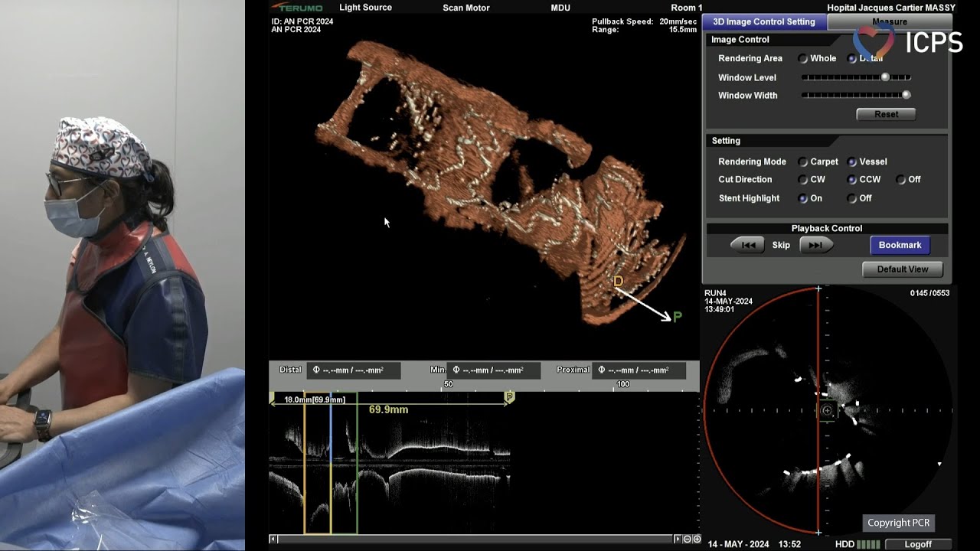Viewport: 980px width, 551px height.
Task: Switch to the Measure tab
Action: click(x=890, y=21)
